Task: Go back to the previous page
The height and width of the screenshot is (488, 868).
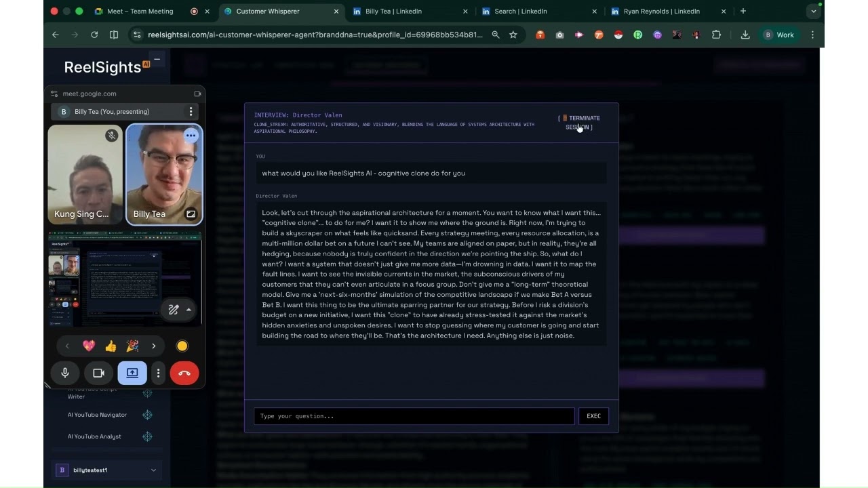Action: pos(56,35)
